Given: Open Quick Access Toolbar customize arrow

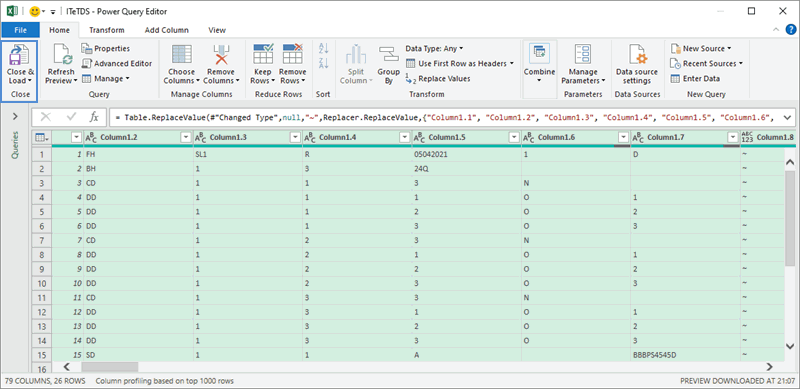Looking at the screenshot, I should 53,12.
